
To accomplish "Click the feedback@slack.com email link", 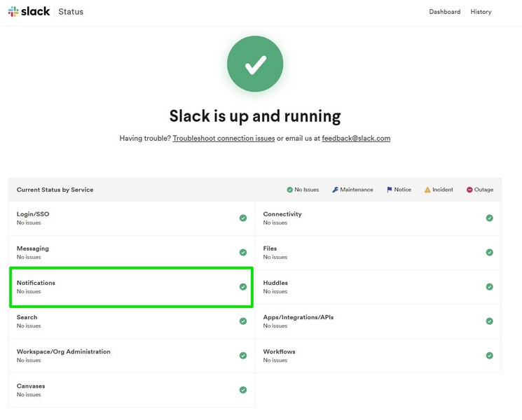I will click(356, 139).
